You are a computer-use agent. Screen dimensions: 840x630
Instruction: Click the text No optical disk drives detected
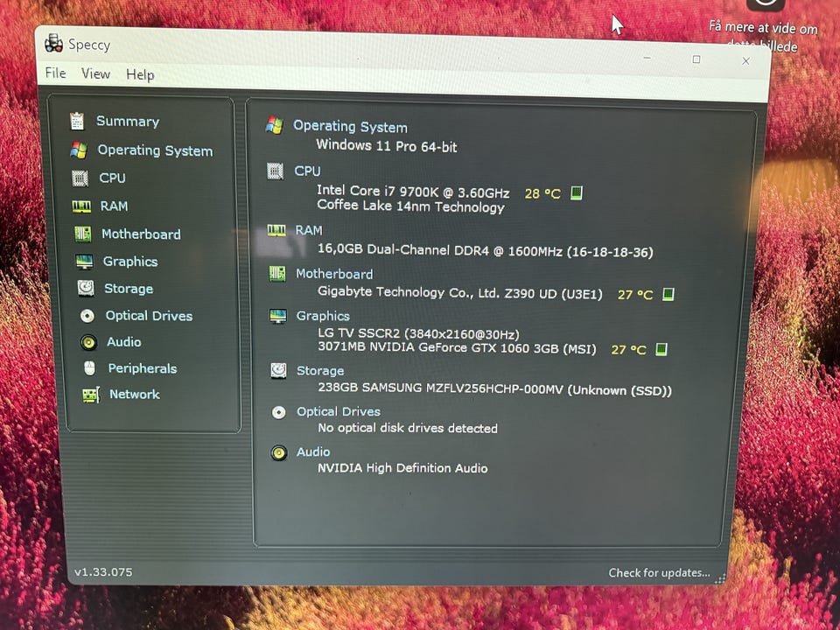pos(408,428)
